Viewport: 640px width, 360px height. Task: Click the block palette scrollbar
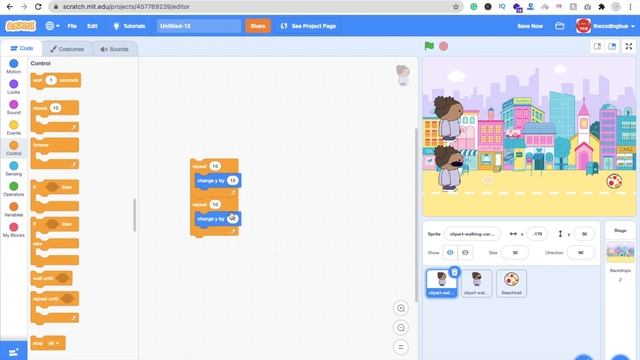click(x=134, y=215)
